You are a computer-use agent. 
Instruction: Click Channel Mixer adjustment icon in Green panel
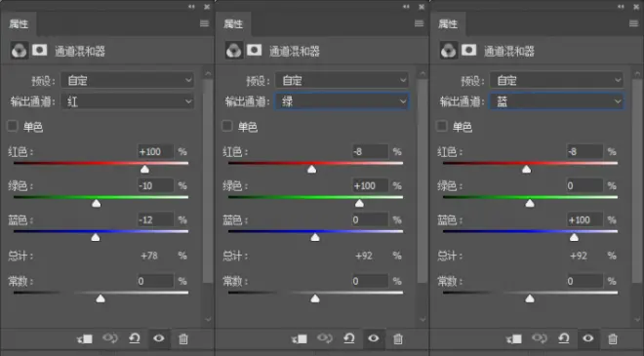point(234,51)
